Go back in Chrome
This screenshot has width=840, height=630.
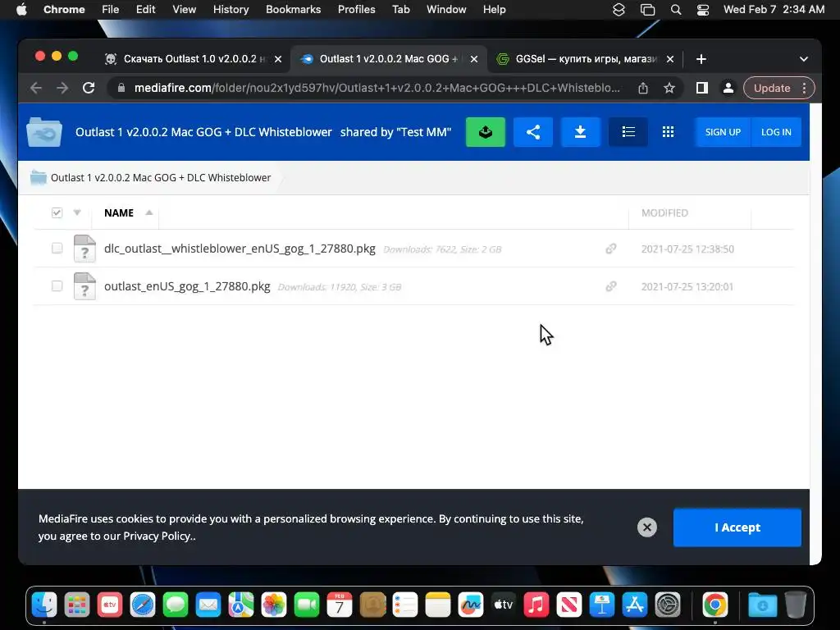click(x=36, y=88)
